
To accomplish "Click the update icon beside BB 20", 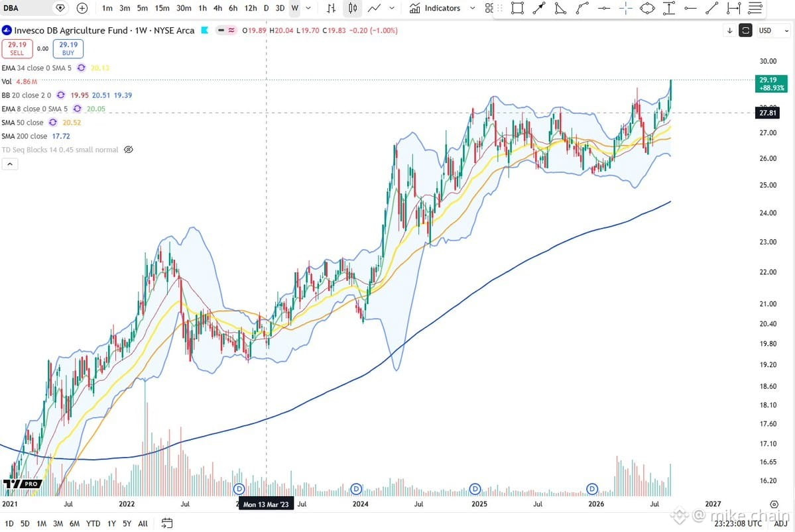I will point(61,95).
